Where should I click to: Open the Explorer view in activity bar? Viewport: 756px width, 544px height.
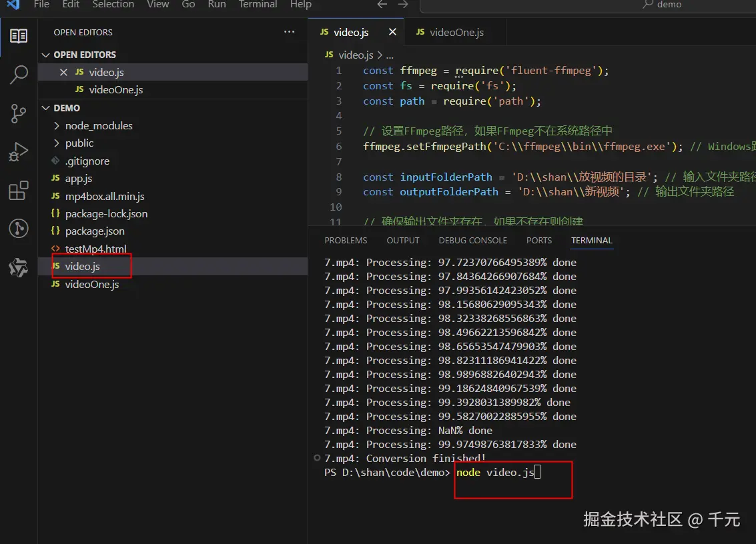[x=18, y=36]
